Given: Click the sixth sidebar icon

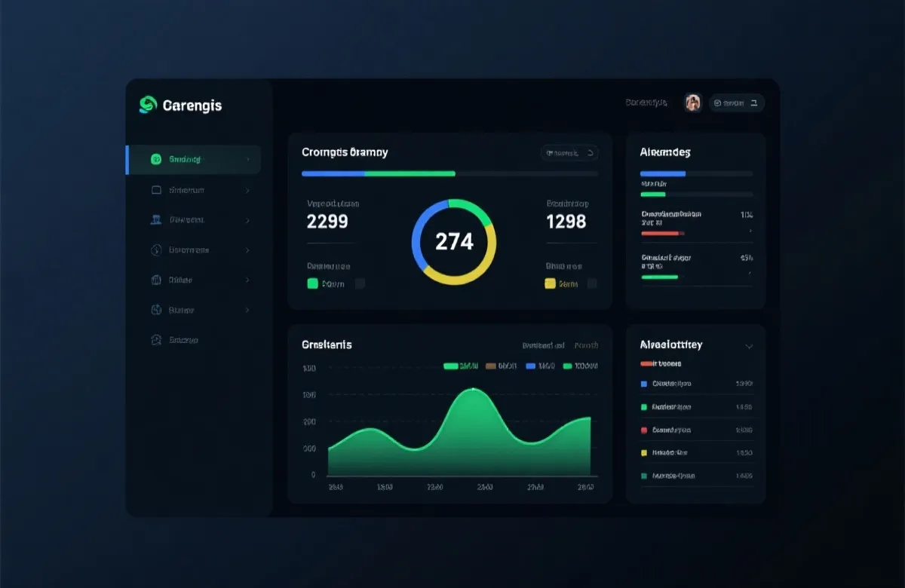Looking at the screenshot, I should pos(156,310).
